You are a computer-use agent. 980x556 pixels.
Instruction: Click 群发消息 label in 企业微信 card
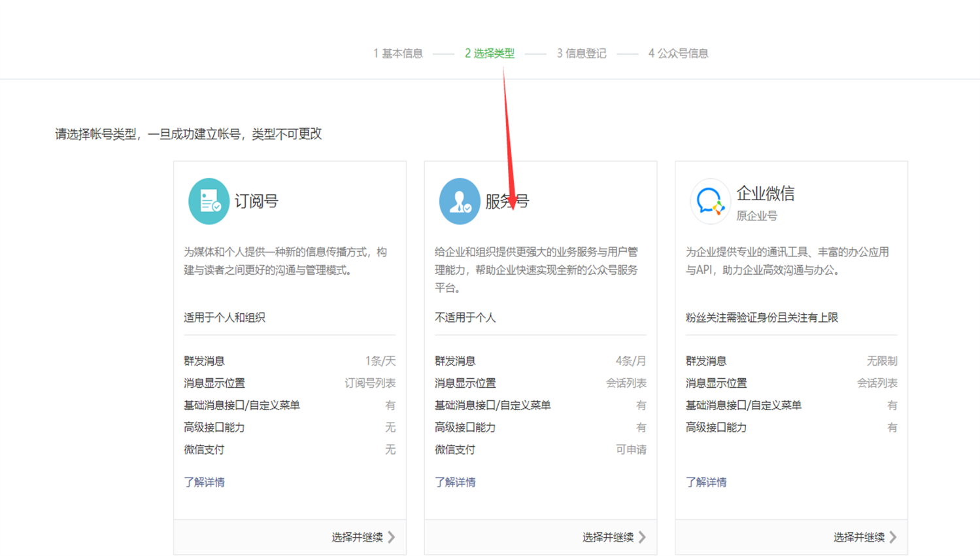(706, 361)
